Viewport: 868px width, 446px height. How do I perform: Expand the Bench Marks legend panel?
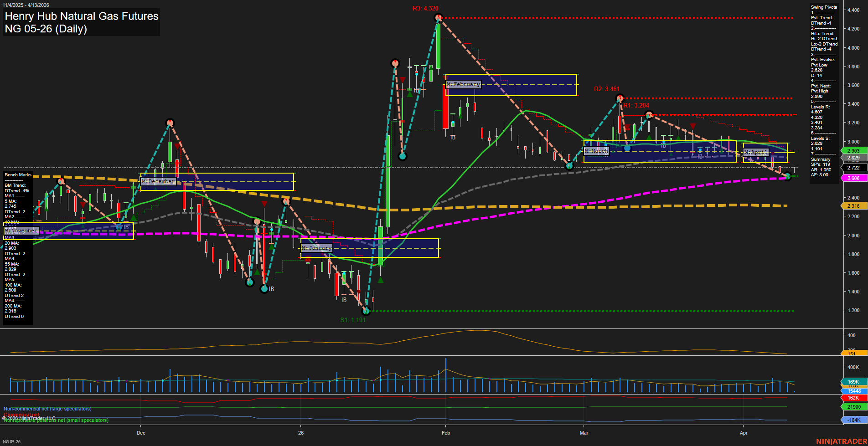[17, 174]
